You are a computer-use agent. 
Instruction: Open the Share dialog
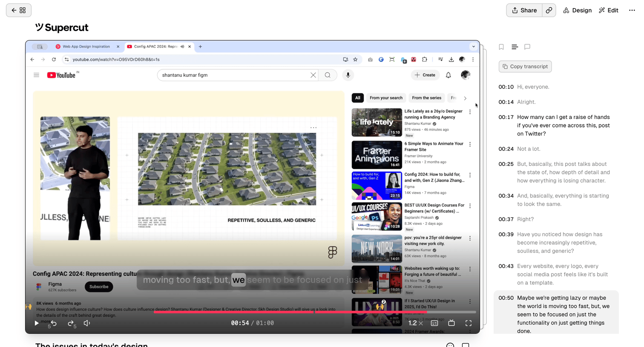tap(524, 10)
